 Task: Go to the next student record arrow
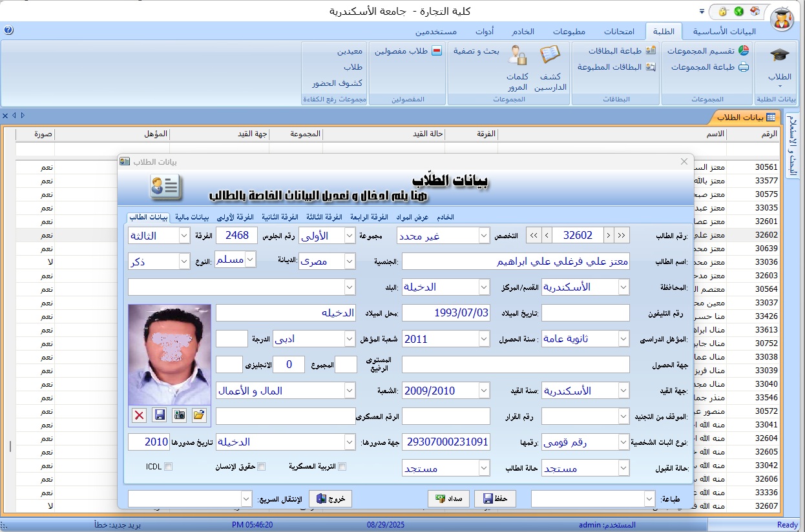pyautogui.click(x=545, y=236)
